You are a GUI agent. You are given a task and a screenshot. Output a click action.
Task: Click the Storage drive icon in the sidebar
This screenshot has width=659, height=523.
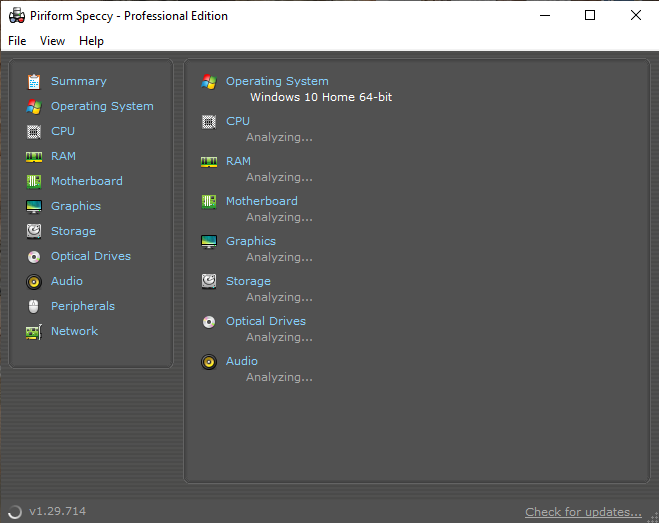(34, 231)
